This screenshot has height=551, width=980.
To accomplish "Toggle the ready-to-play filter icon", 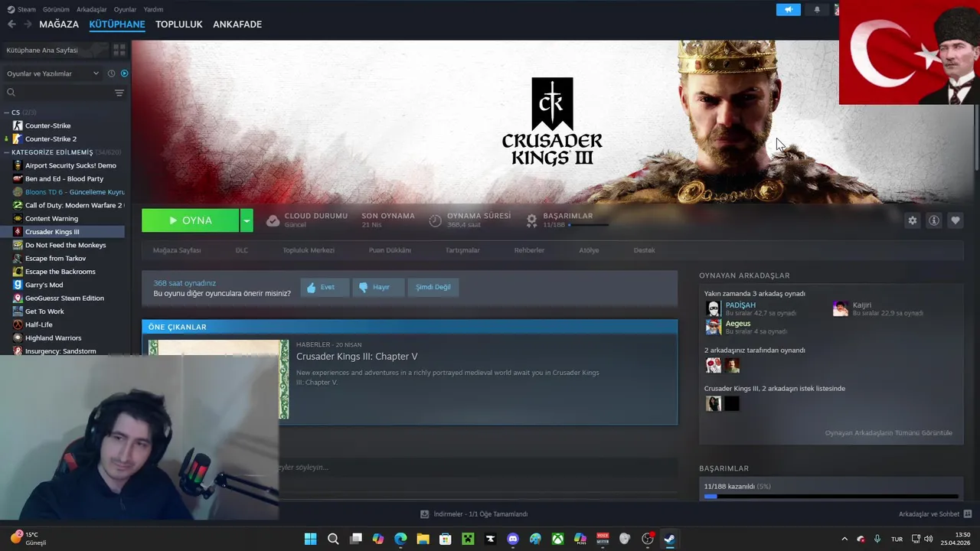I will coord(125,73).
